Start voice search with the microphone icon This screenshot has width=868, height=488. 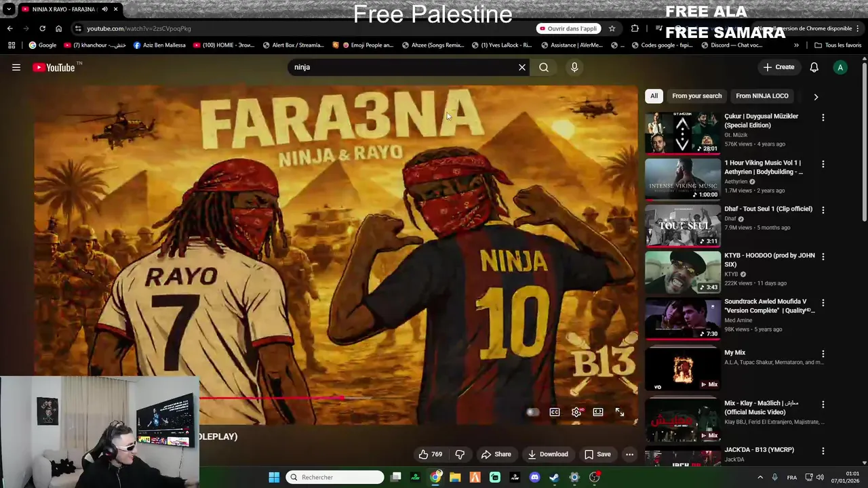pos(574,67)
